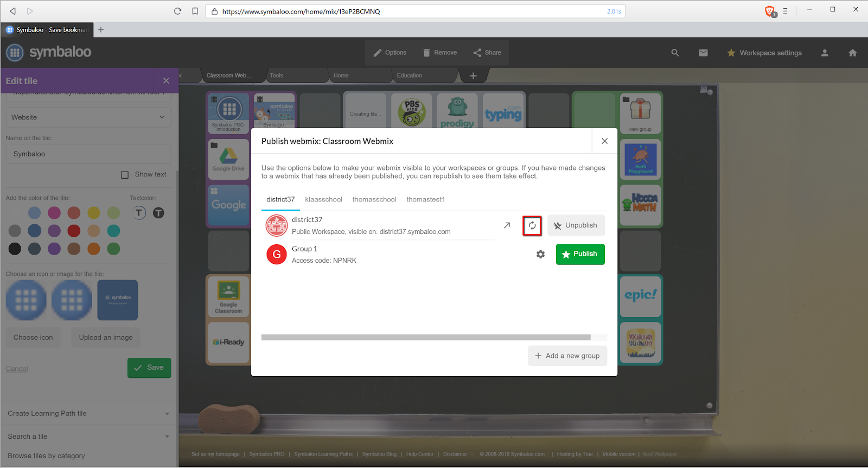Close the Publish webmix dialog
Viewport: 868px width, 468px height.
604,141
